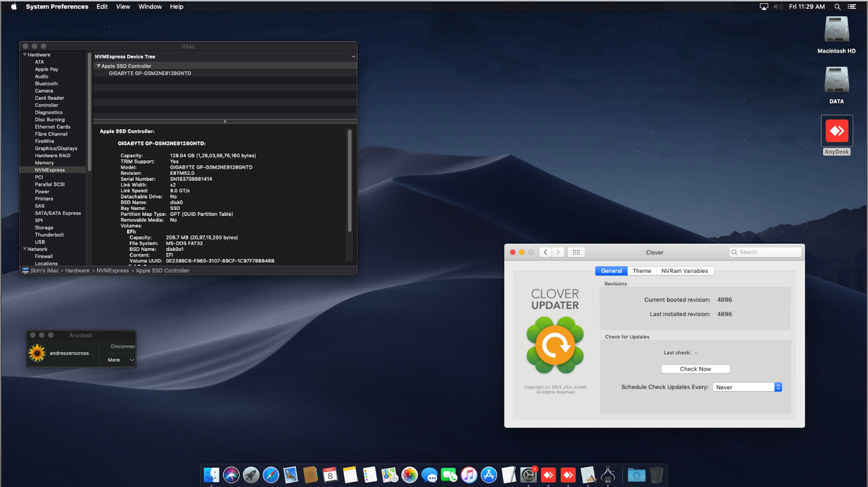Image resolution: width=868 pixels, height=487 pixels.
Task: Open Macintosh HD desktop drive icon
Action: pos(836,30)
